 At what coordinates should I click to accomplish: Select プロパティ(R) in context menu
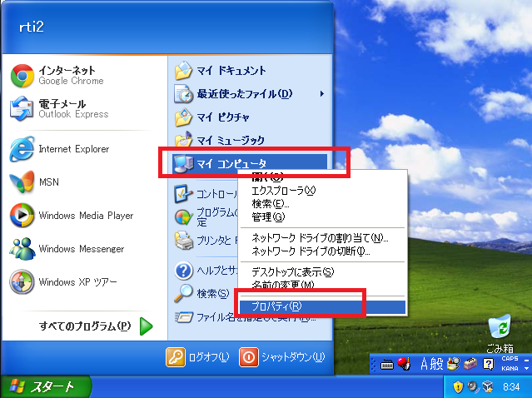pos(322,306)
